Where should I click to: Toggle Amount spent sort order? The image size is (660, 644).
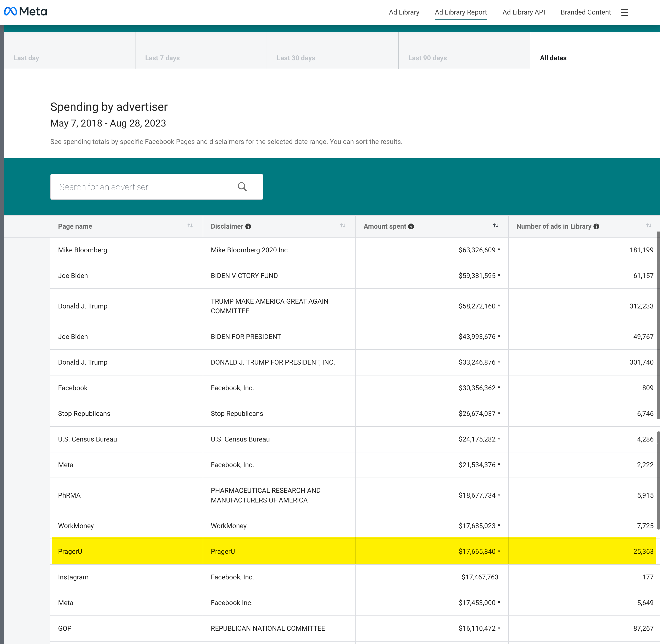click(x=495, y=226)
